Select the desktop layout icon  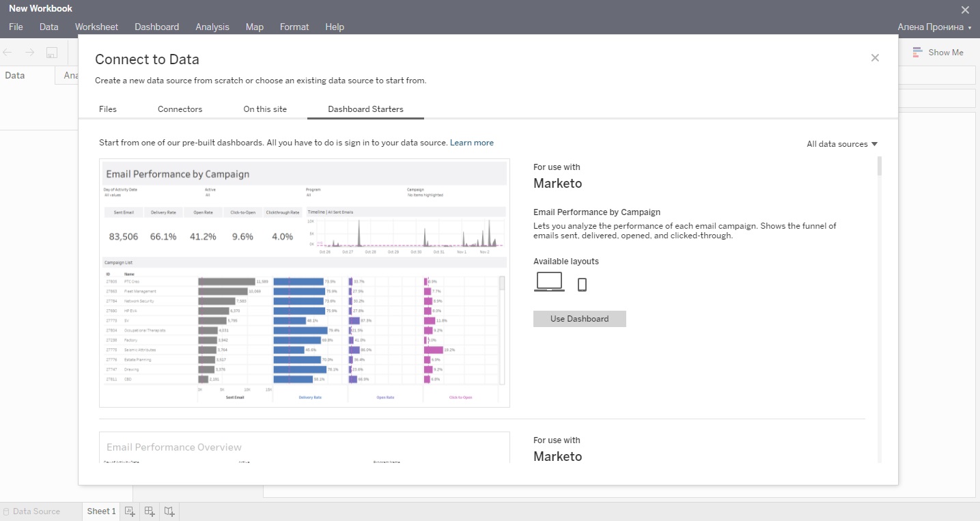(549, 282)
